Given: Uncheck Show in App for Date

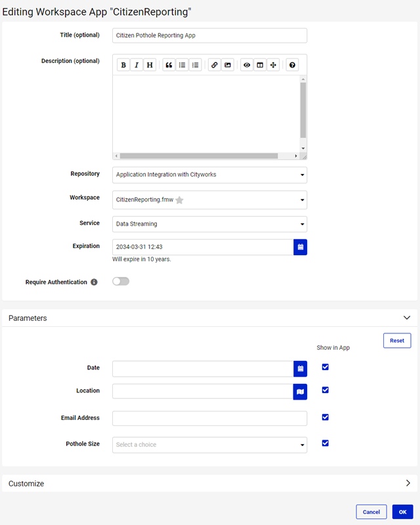Looking at the screenshot, I should coord(325,367).
